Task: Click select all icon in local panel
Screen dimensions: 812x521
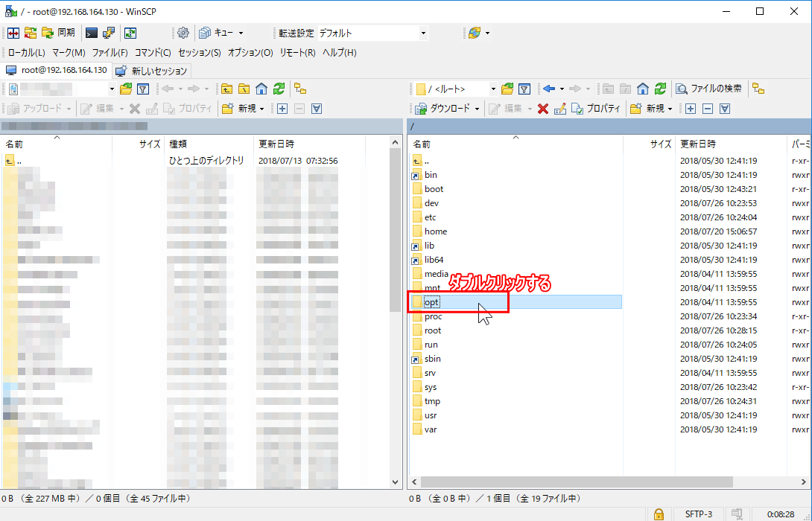Action: coord(317,109)
